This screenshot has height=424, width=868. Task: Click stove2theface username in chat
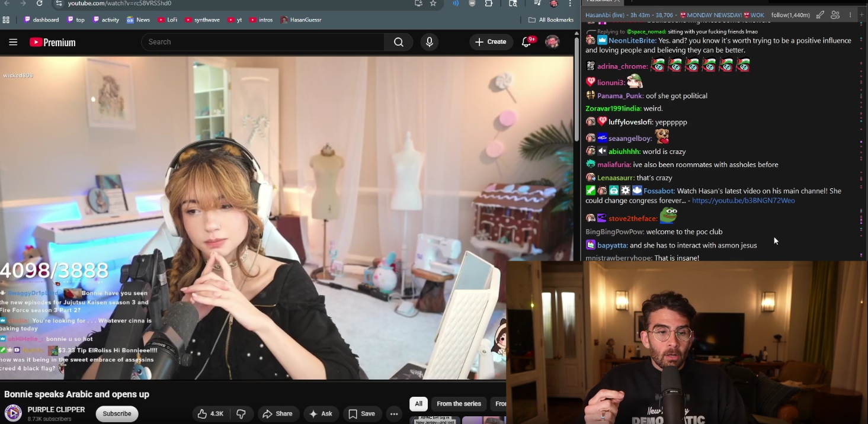(632, 219)
